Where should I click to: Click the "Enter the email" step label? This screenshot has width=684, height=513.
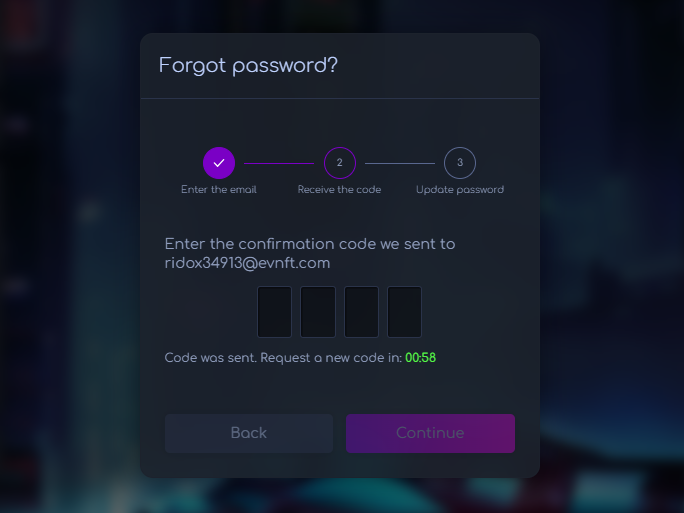pos(219,190)
